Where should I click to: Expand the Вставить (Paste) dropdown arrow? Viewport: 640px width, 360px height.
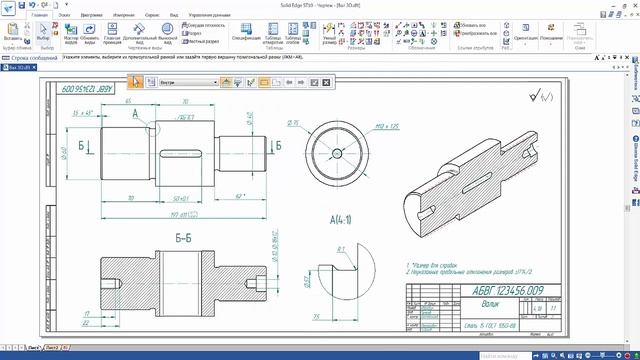point(13,43)
